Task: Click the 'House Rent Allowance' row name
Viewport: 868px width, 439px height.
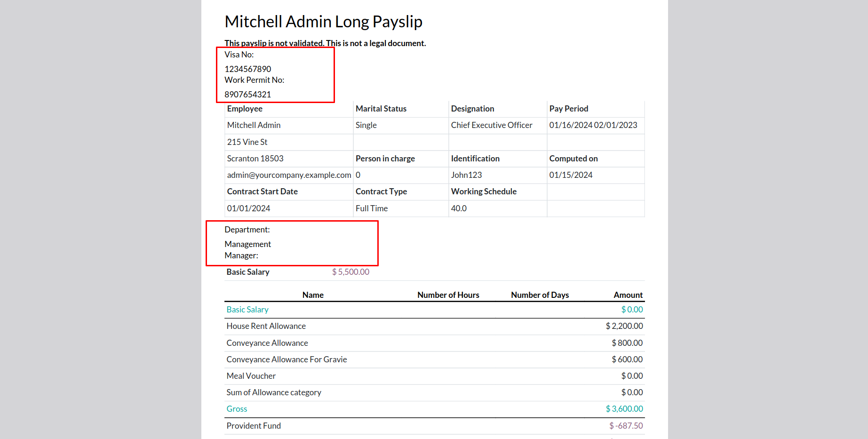Action: (266, 326)
